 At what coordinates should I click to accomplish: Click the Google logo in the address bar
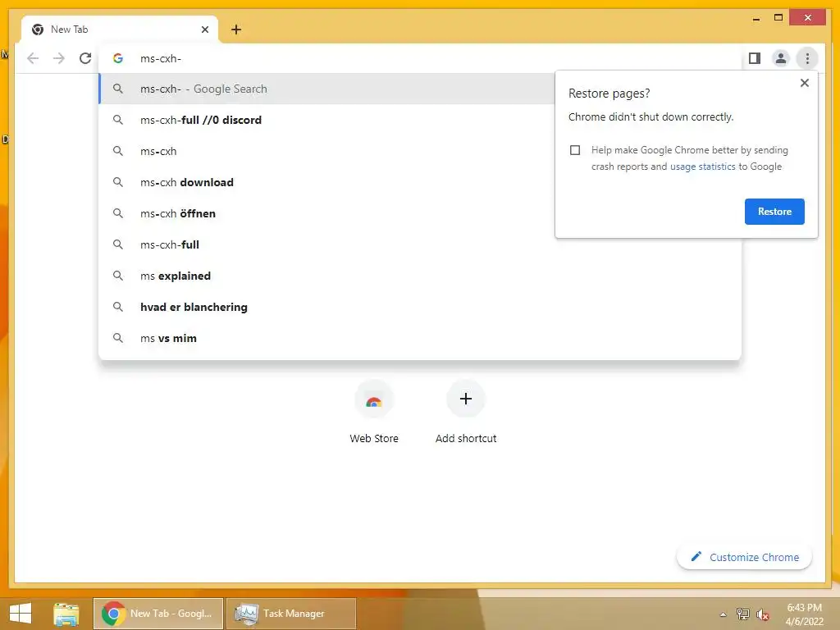(x=118, y=58)
